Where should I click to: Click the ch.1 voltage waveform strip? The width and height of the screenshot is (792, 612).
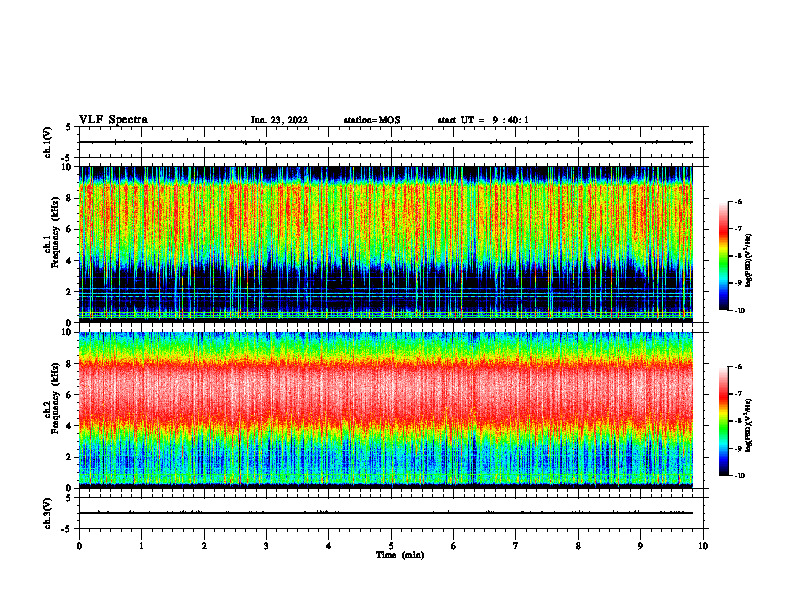tap(391, 142)
